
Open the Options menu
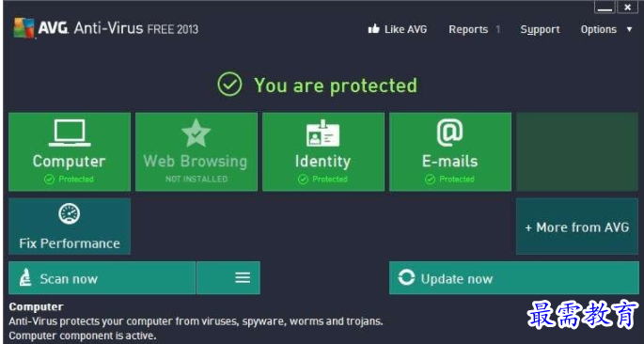click(599, 29)
